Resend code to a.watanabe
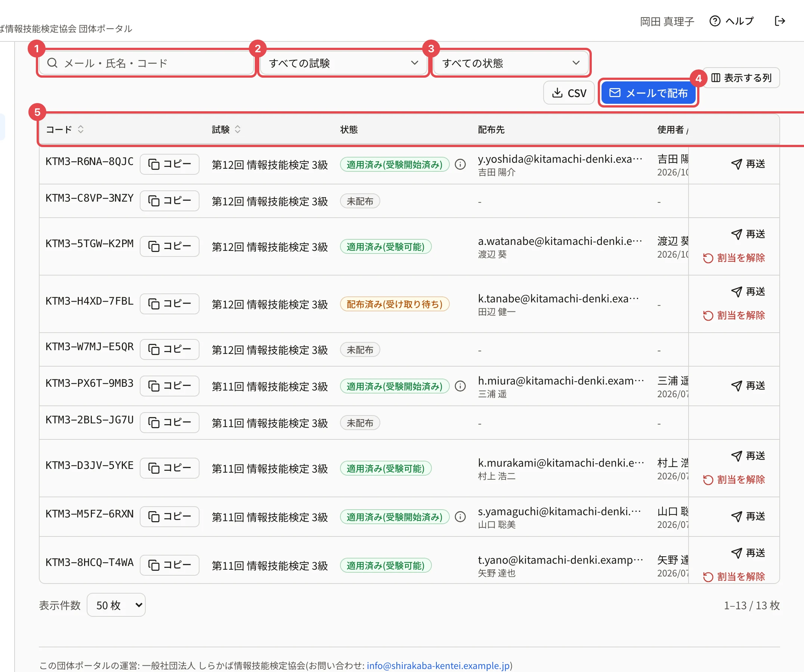Screen dimensions: 804x672 point(748,234)
